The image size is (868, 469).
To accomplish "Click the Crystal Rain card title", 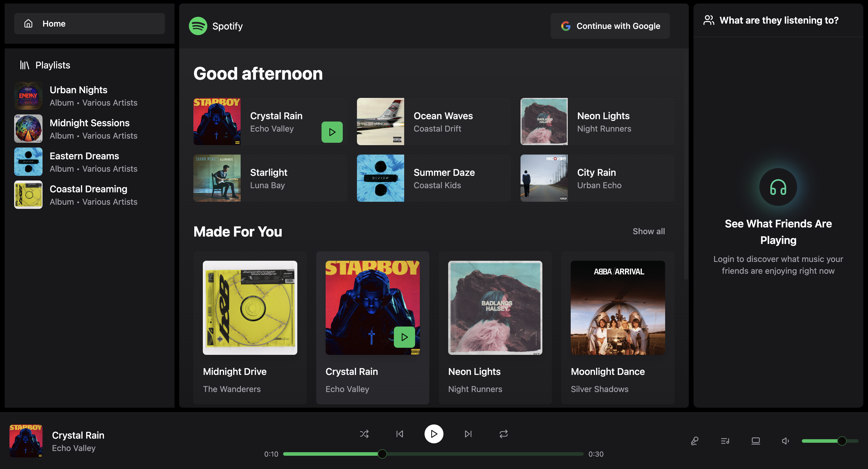I will pyautogui.click(x=351, y=372).
